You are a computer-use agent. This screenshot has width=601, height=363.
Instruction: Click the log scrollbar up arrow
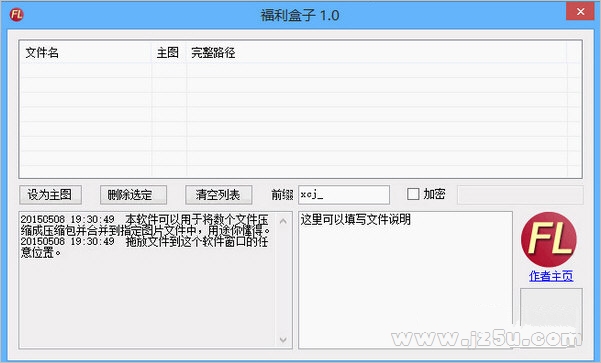[x=283, y=221]
